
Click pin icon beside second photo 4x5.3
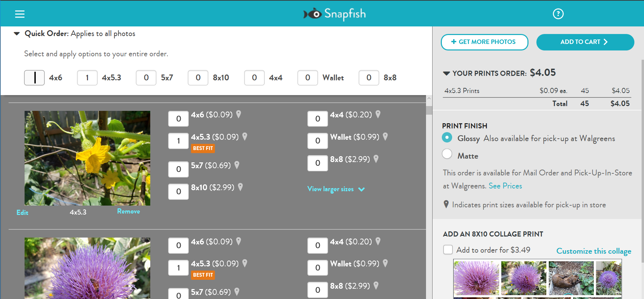click(245, 263)
